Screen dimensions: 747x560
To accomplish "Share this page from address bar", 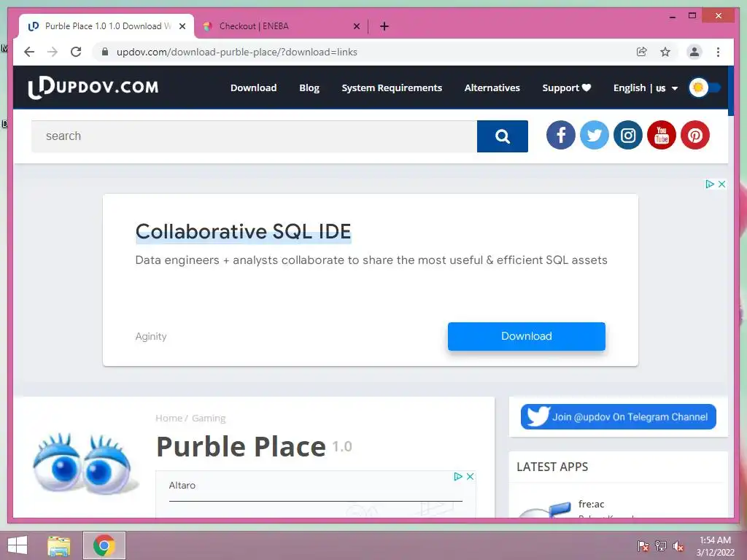I will click(642, 52).
